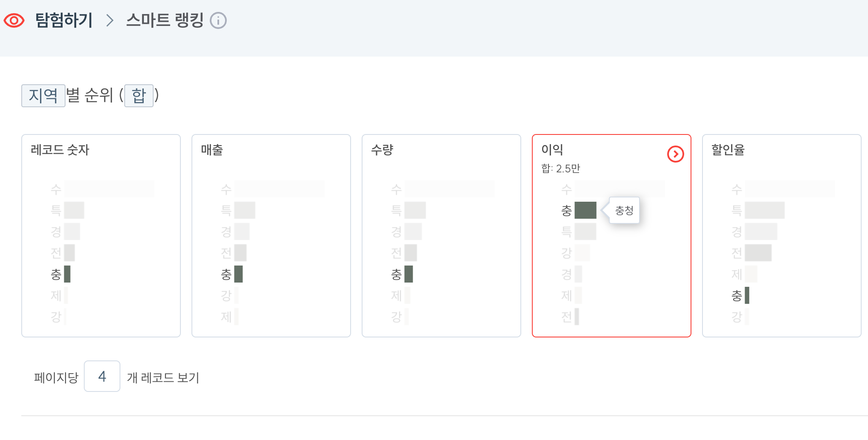Click the red eye explore icon
Image resolution: width=868 pixels, height=440 pixels.
coord(14,20)
